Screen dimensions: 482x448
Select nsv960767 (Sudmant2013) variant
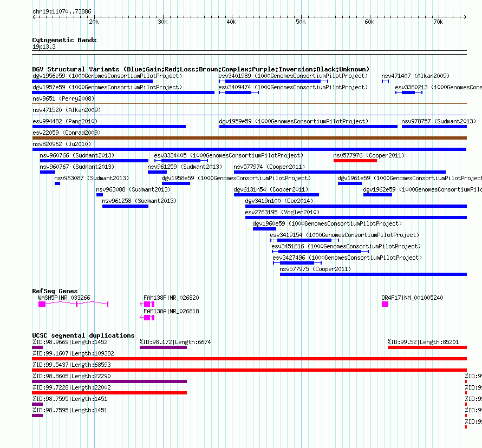[47, 172]
